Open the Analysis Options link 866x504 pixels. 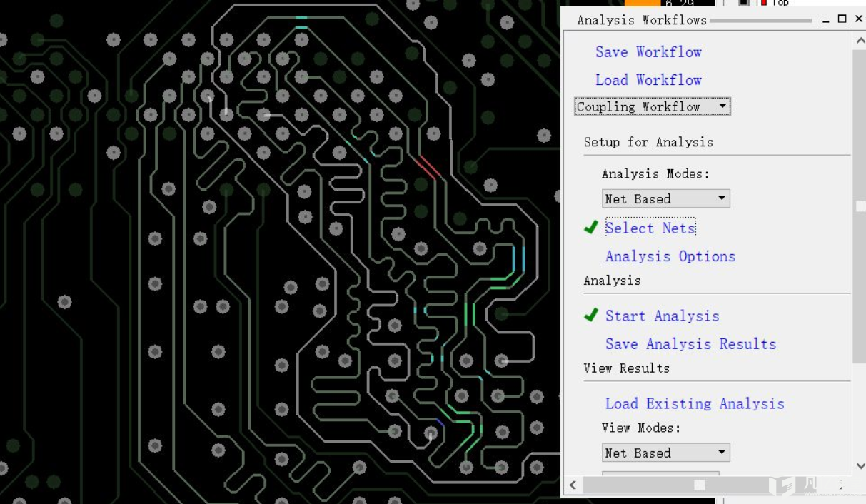670,256
